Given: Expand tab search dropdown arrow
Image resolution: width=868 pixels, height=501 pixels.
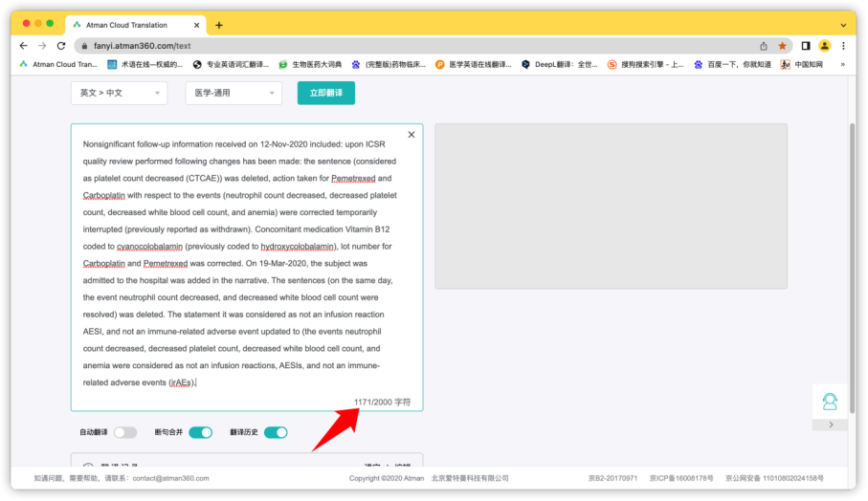Looking at the screenshot, I should coord(843,26).
